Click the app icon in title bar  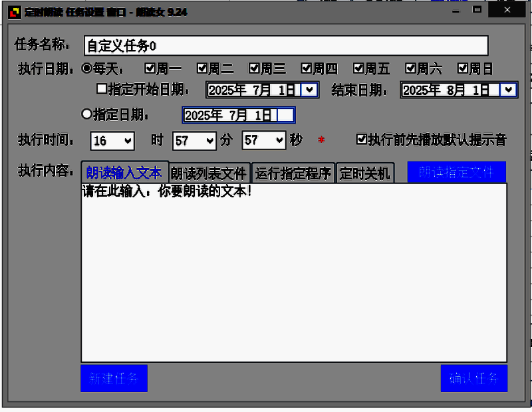pos(13,12)
